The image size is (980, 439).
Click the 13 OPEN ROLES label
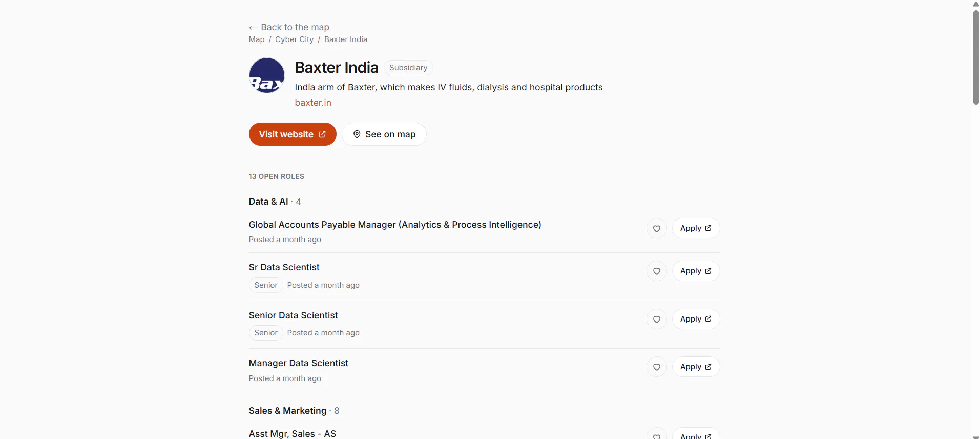point(277,176)
